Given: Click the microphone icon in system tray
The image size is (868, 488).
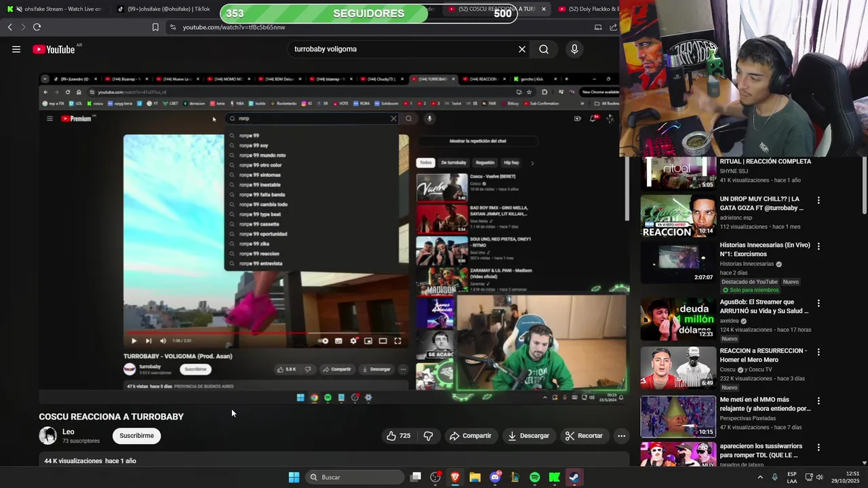Looking at the screenshot, I should 774,477.
